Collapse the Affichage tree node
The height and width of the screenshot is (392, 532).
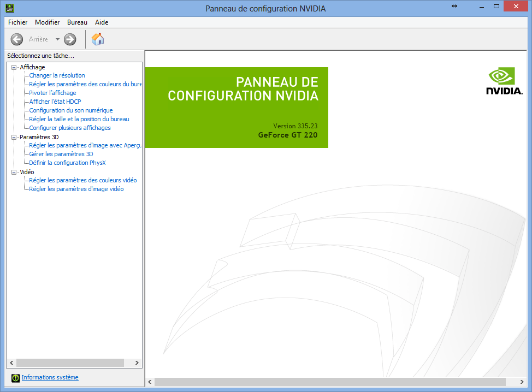[14, 67]
